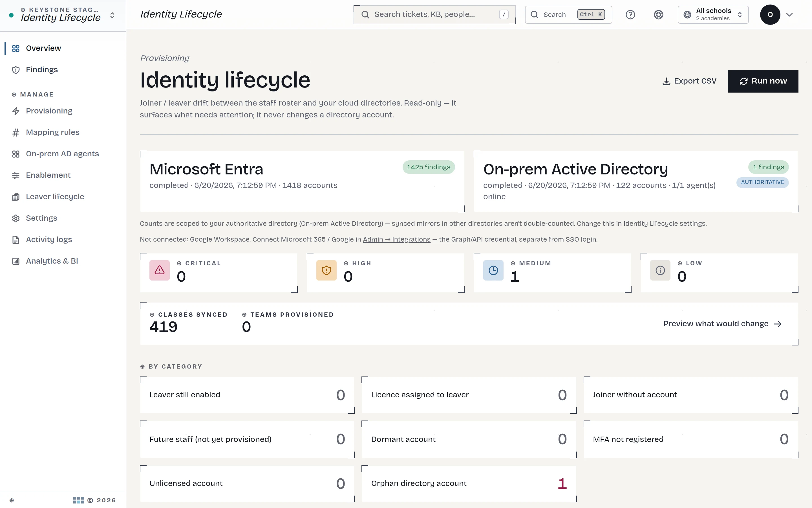Open the Ctrl K Search box
Screen dimensions: 812x508
point(568,14)
